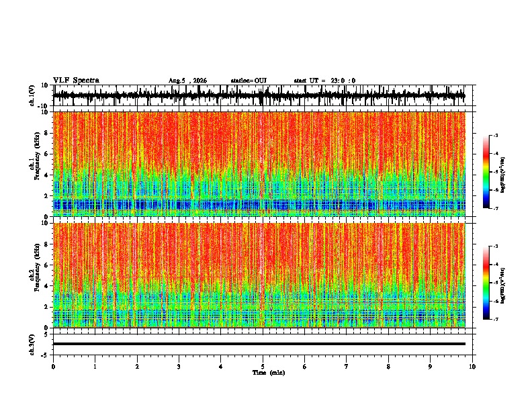This screenshot has width=532, height=411.
Task: Click the "8" minute time tick label
Action: click(x=388, y=367)
